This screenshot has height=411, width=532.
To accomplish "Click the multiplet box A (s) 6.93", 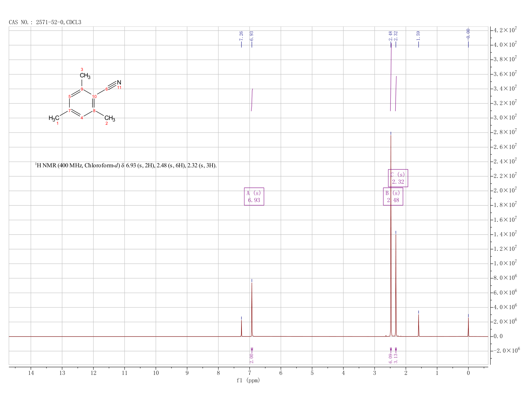I will 254,197.
